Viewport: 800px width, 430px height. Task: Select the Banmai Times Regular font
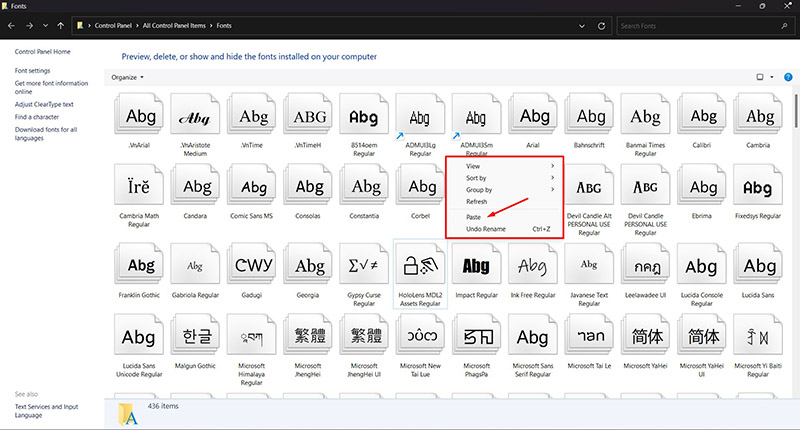[x=645, y=114]
